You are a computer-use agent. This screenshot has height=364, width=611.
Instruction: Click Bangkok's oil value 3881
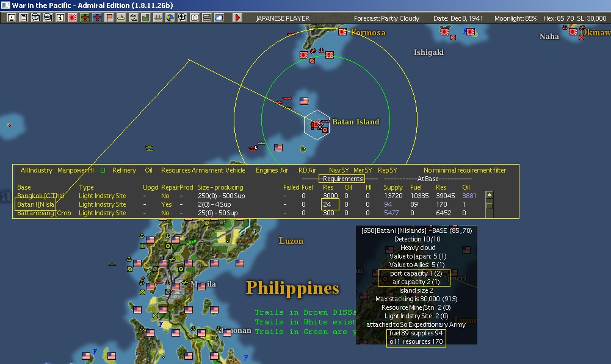tap(469, 196)
